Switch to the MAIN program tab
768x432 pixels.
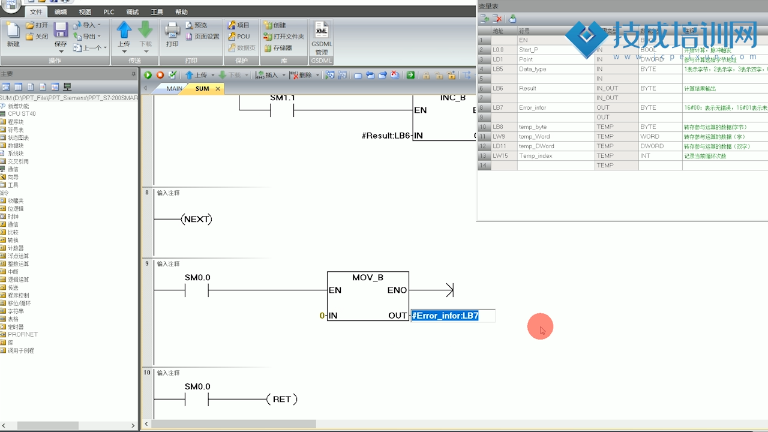click(174, 89)
